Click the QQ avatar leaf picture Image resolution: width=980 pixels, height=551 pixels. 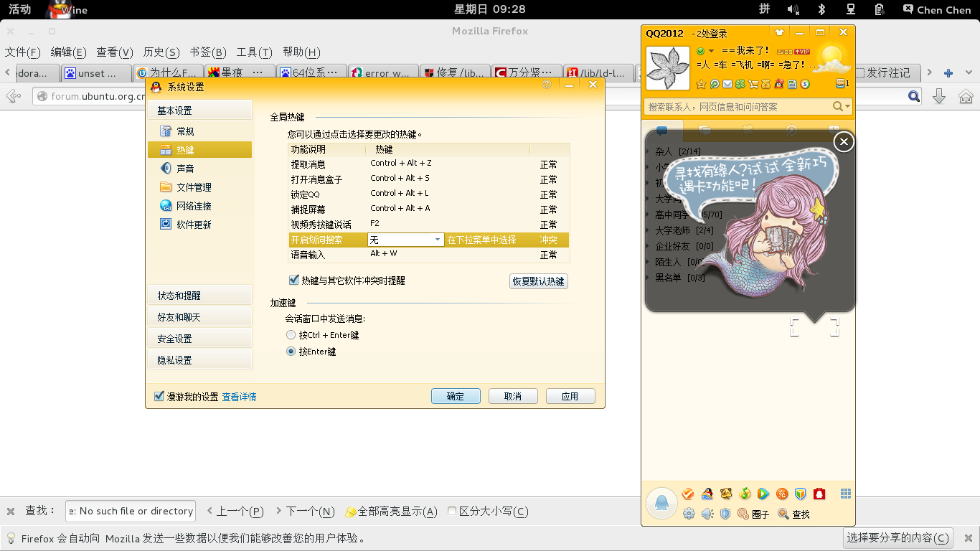pos(668,68)
